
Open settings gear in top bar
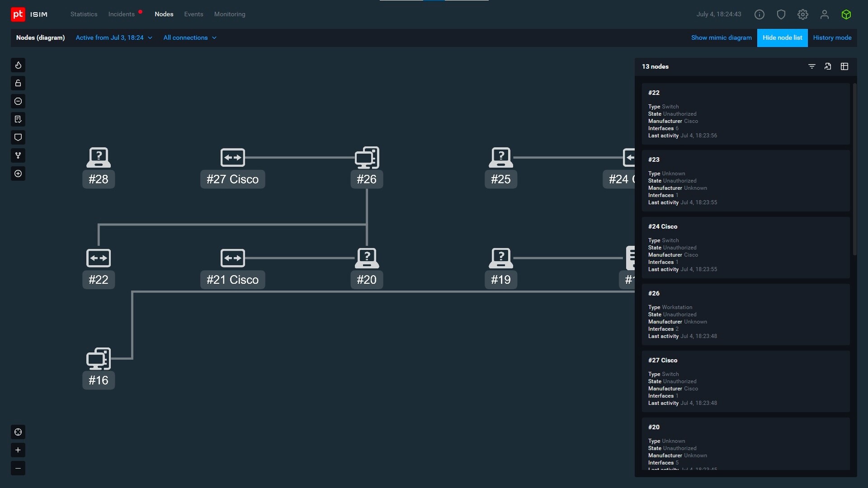click(803, 14)
